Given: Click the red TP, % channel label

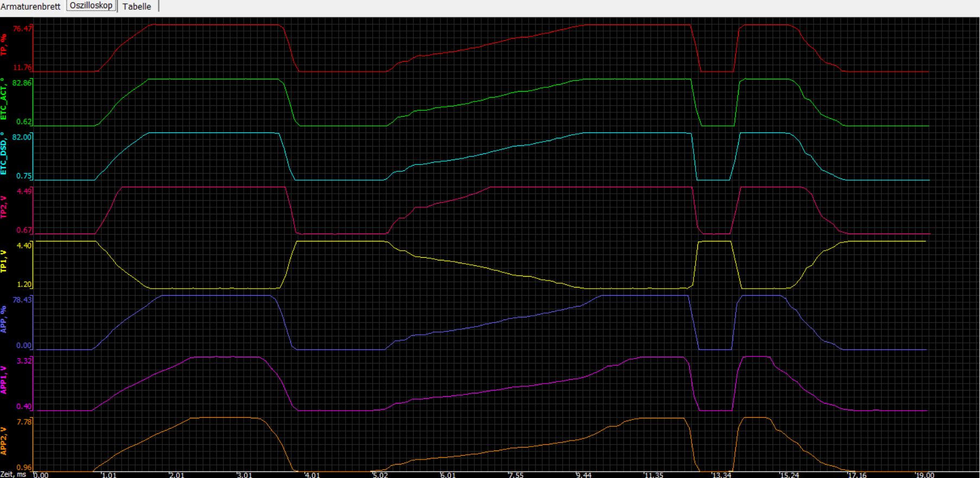Looking at the screenshot, I should coord(4,44).
